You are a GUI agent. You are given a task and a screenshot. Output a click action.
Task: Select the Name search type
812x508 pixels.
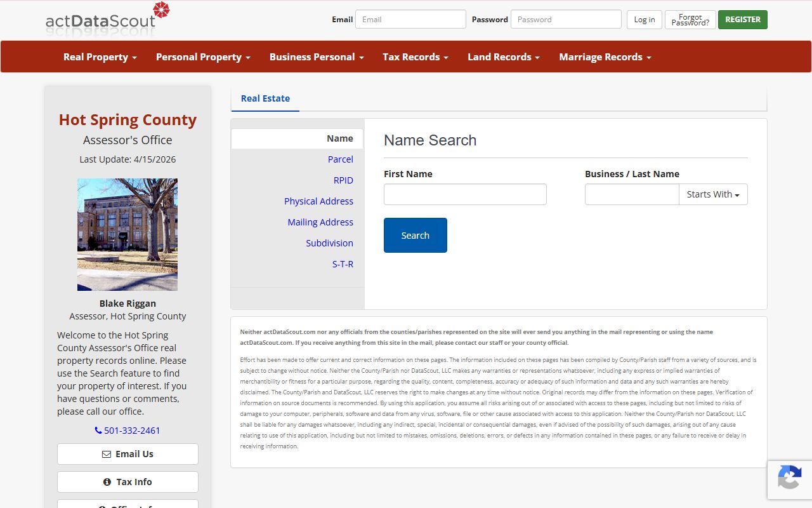297,138
